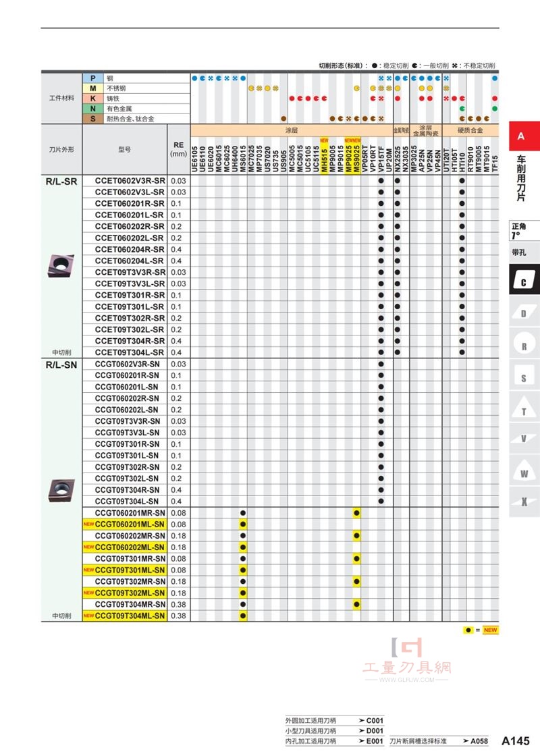Click the '涂层' coating group header
This screenshot has width=540, height=756.
[x=292, y=130]
